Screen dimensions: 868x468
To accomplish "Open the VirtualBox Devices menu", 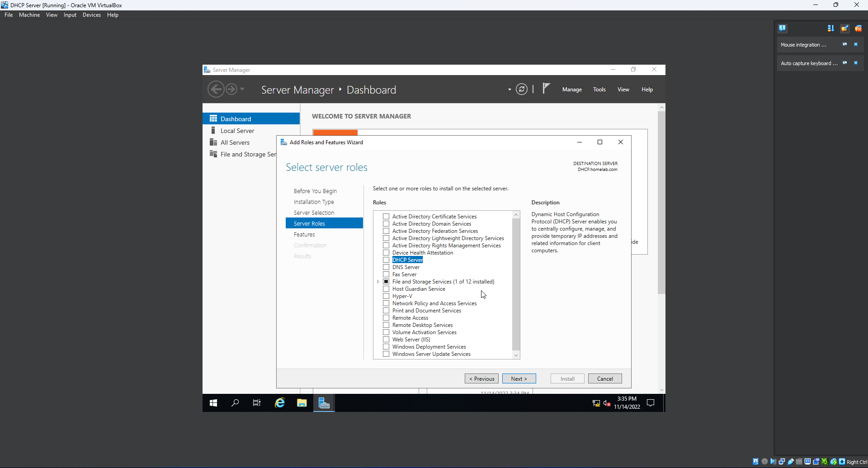I will (x=92, y=15).
